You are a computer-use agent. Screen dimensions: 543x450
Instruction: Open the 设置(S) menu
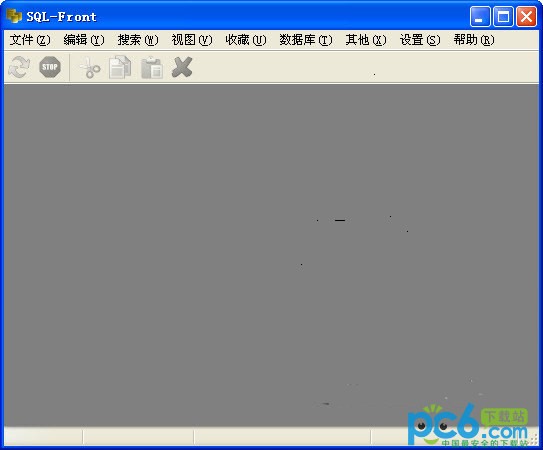(420, 40)
